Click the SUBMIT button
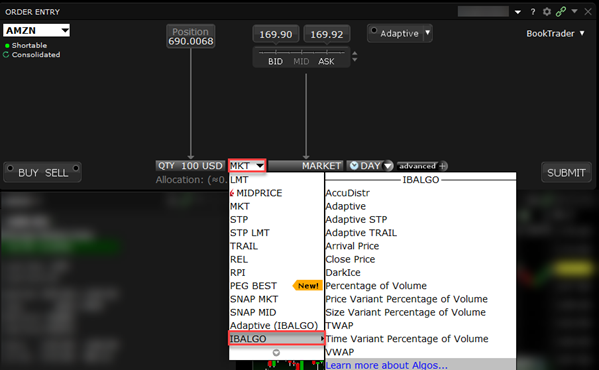Image resolution: width=599 pixels, height=370 pixels. point(566,173)
